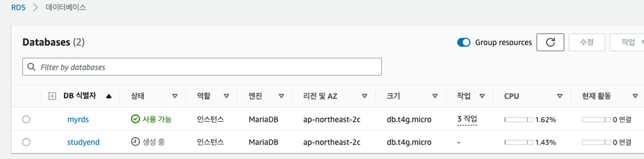Click db.t4g.micro cell in myrds row
Image resolution: width=644 pixels, height=159 pixels.
click(409, 119)
